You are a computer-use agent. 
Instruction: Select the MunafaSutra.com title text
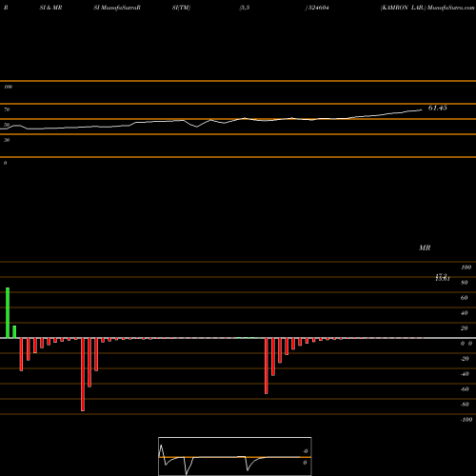(x=451, y=8)
